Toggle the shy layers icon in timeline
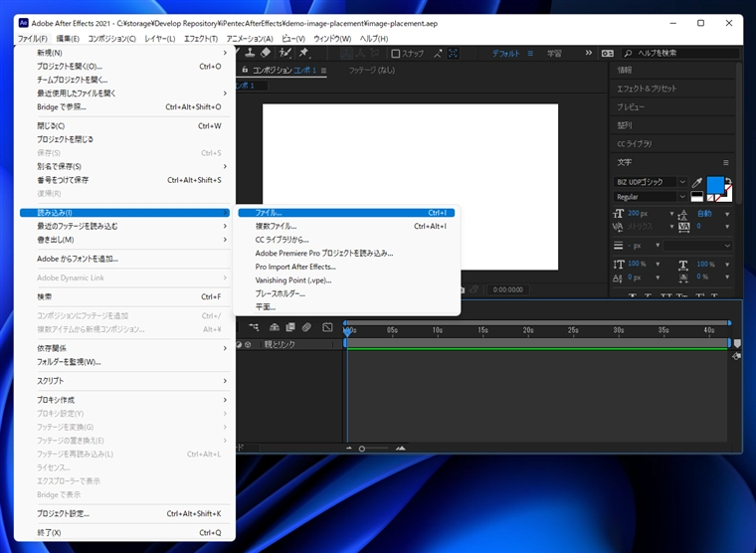Screen dimensions: 756x553 click(x=275, y=327)
